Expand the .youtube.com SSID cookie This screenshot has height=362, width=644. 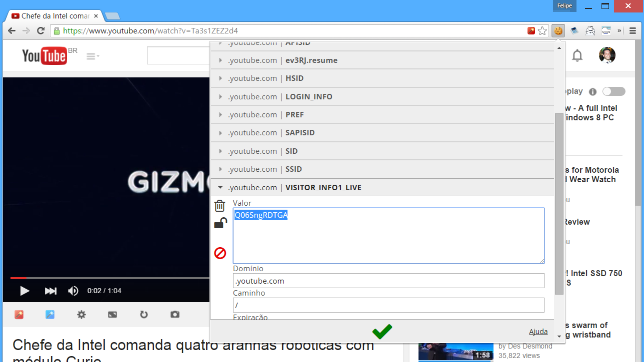382,169
